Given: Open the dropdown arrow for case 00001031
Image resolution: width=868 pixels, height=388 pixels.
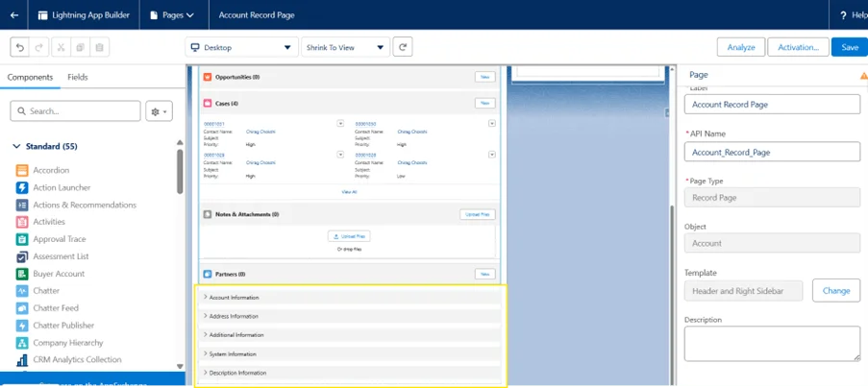Looking at the screenshot, I should (340, 123).
